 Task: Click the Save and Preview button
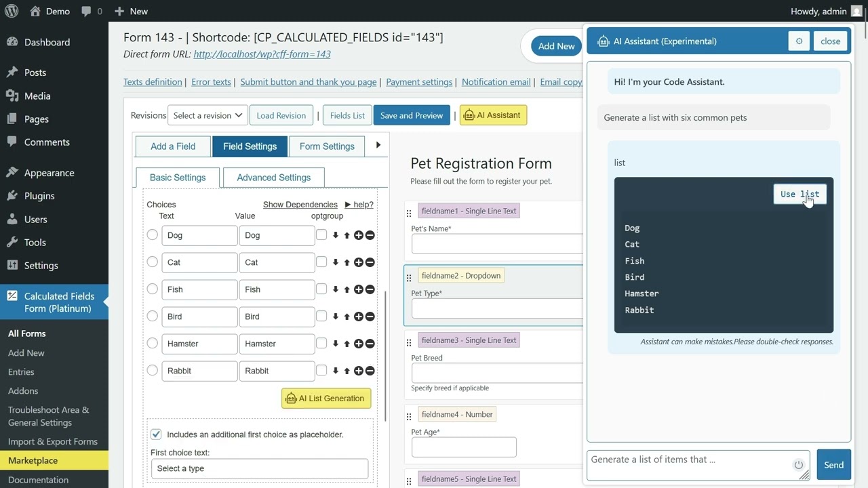412,115
